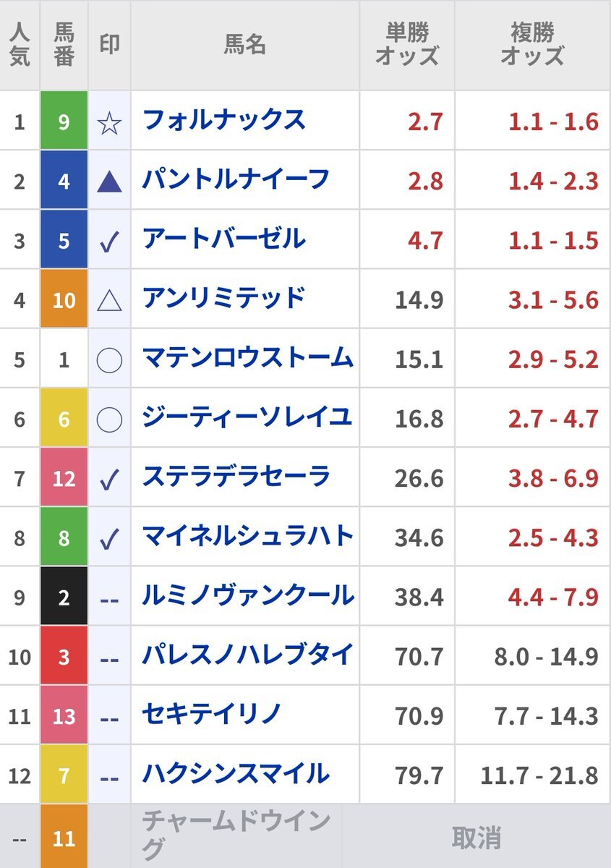The height and width of the screenshot is (868, 611).
Task: Set a mark for ルミノヴァンクール
Action: [109, 597]
